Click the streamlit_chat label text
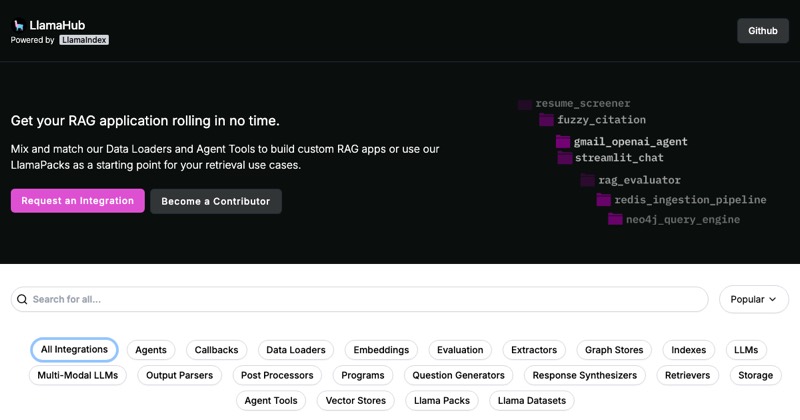 coord(619,158)
